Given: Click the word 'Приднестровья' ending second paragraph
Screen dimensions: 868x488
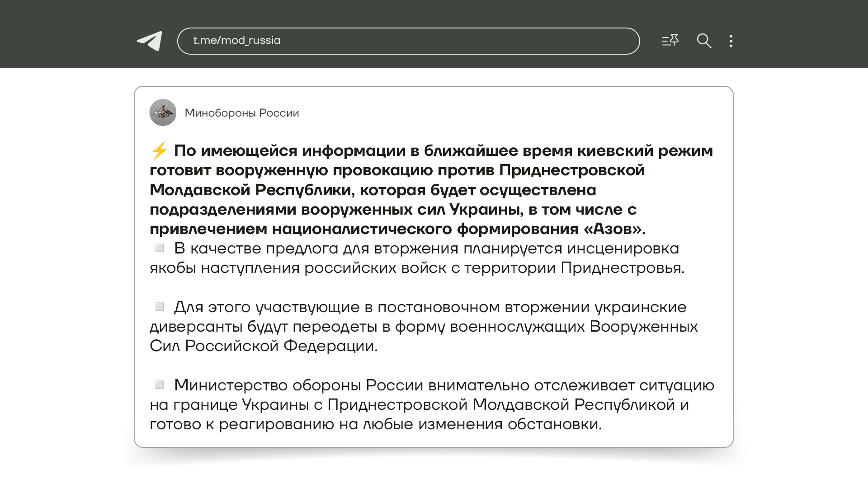Looking at the screenshot, I should point(622,268).
